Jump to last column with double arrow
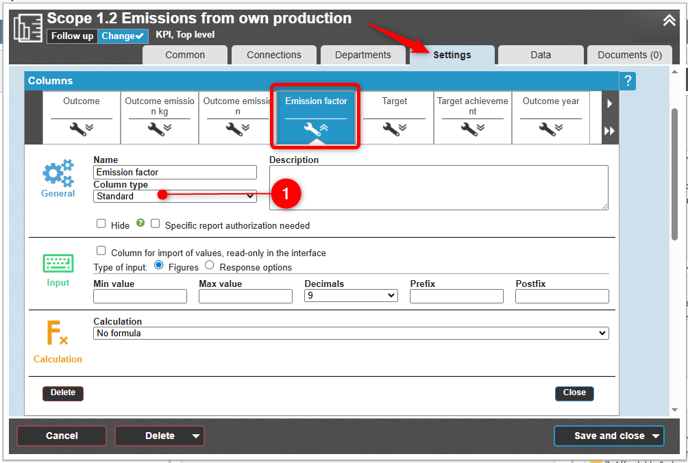The height and width of the screenshot is (463, 688). 610,131
